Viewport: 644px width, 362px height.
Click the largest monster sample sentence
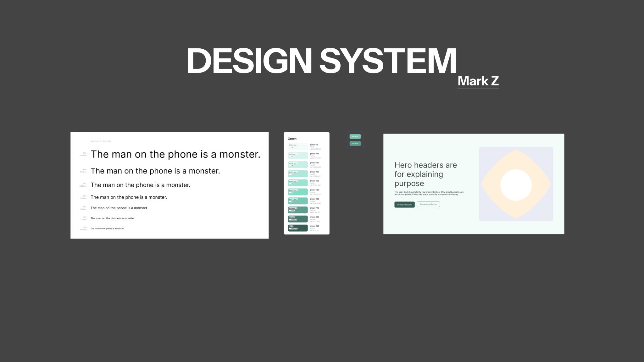[175, 154]
